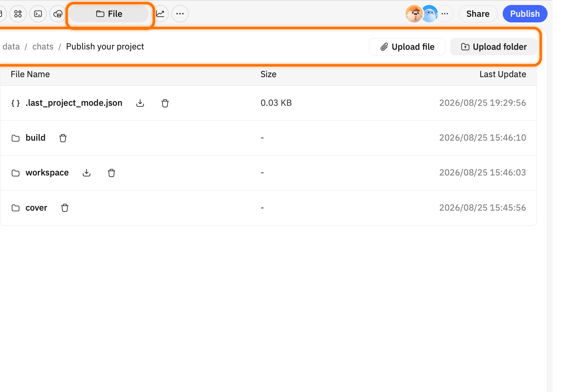Click the Share button

point(478,14)
